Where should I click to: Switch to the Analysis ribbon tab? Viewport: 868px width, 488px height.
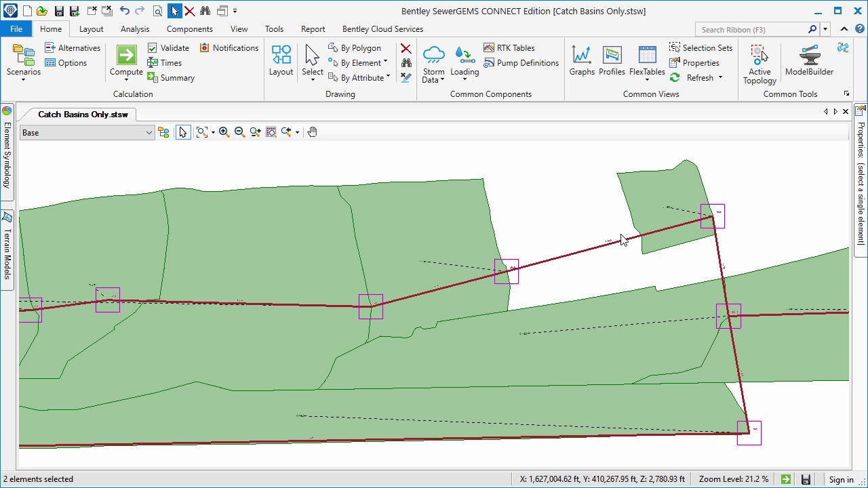[135, 29]
